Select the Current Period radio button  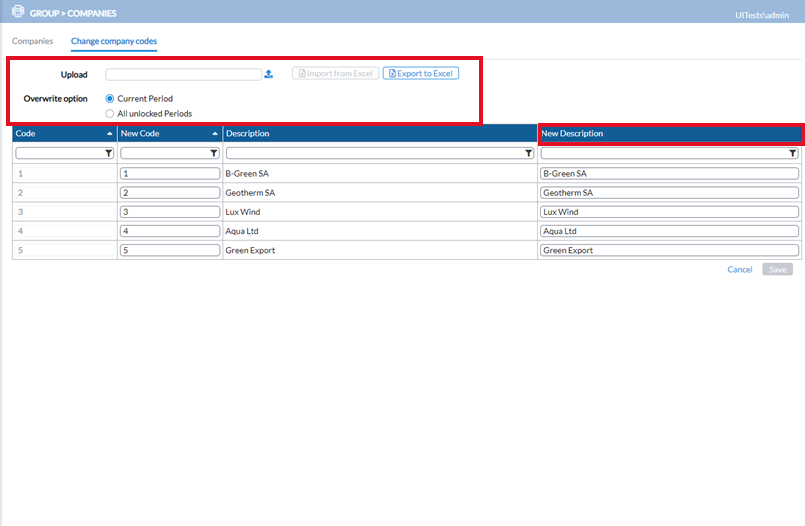[x=109, y=99]
